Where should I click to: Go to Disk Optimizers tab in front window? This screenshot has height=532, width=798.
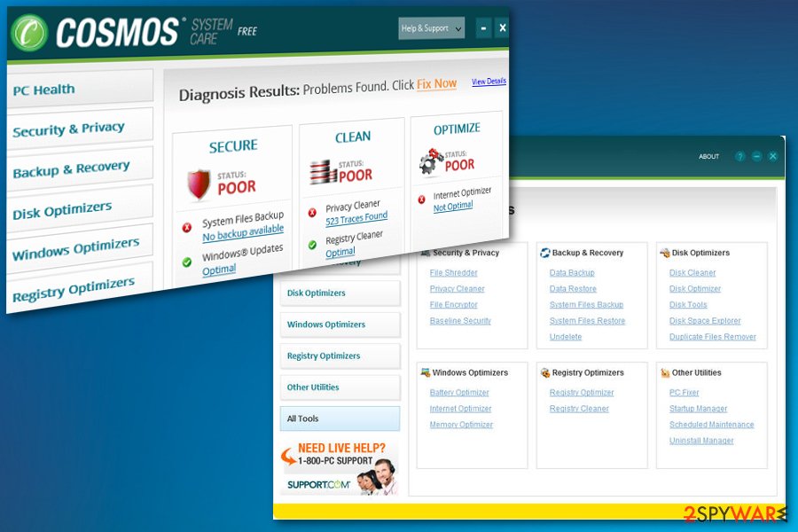(80, 208)
